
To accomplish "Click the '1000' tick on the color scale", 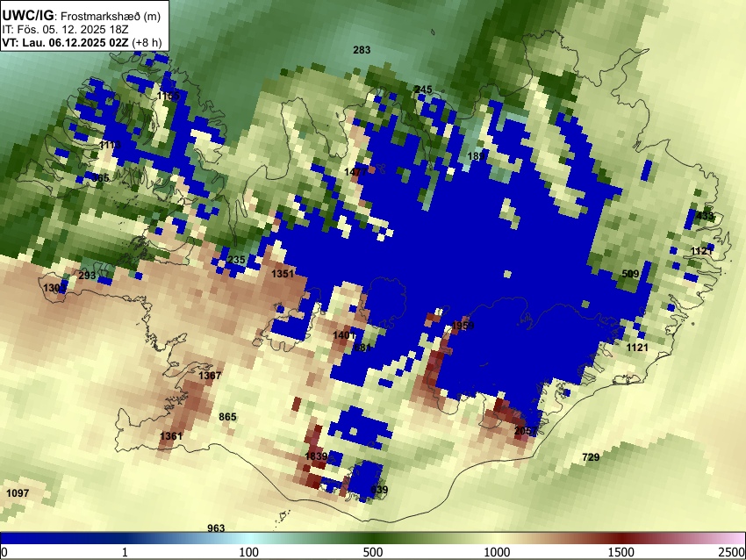I will (497, 552).
